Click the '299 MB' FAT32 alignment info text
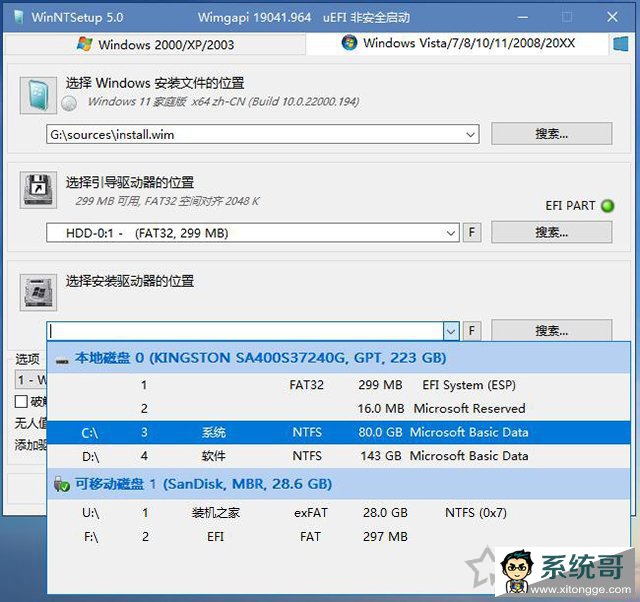The image size is (640, 602). pyautogui.click(x=167, y=201)
